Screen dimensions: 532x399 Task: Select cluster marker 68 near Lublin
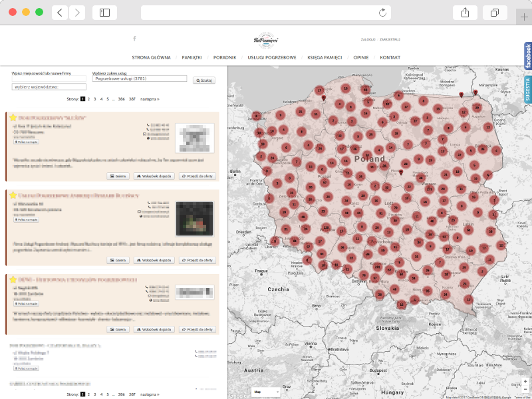point(469,229)
